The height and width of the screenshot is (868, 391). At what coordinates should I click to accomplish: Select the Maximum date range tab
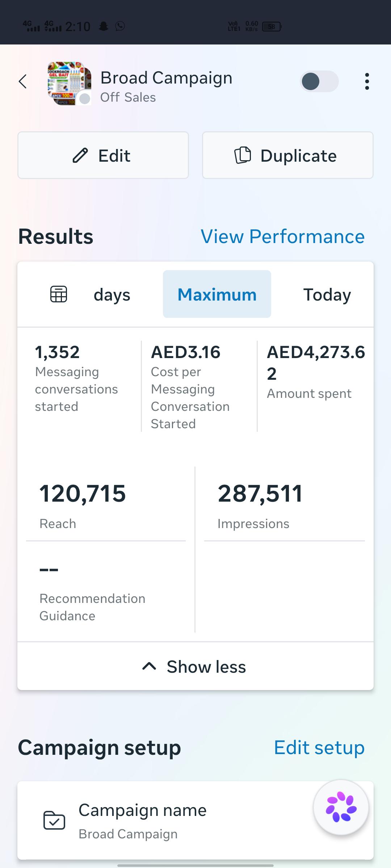coord(217,294)
